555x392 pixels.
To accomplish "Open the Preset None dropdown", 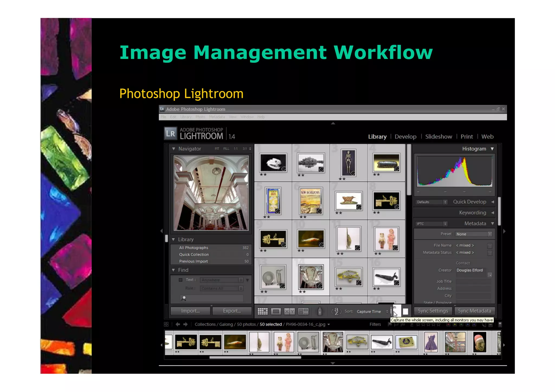I will pos(473,234).
